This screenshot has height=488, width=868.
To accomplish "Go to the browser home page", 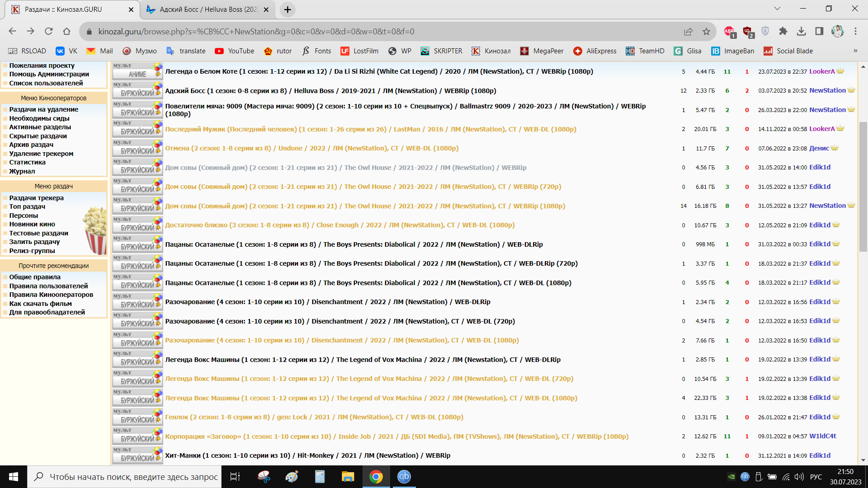I will pyautogui.click(x=66, y=31).
